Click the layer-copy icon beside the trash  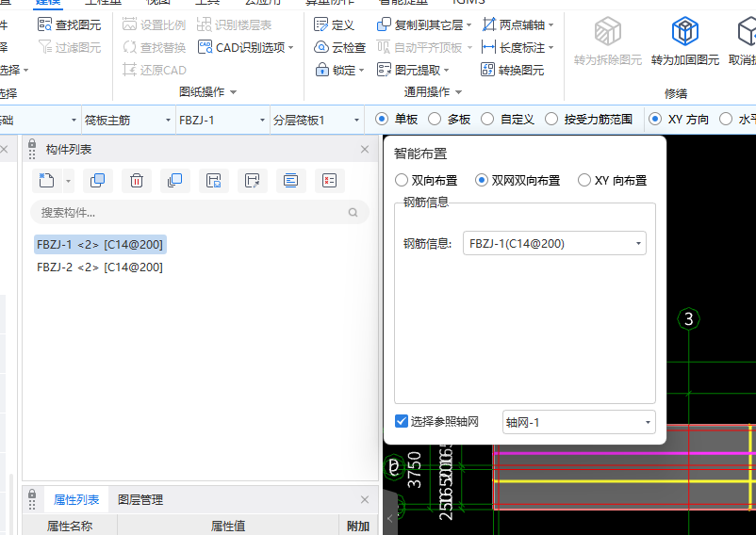174,181
